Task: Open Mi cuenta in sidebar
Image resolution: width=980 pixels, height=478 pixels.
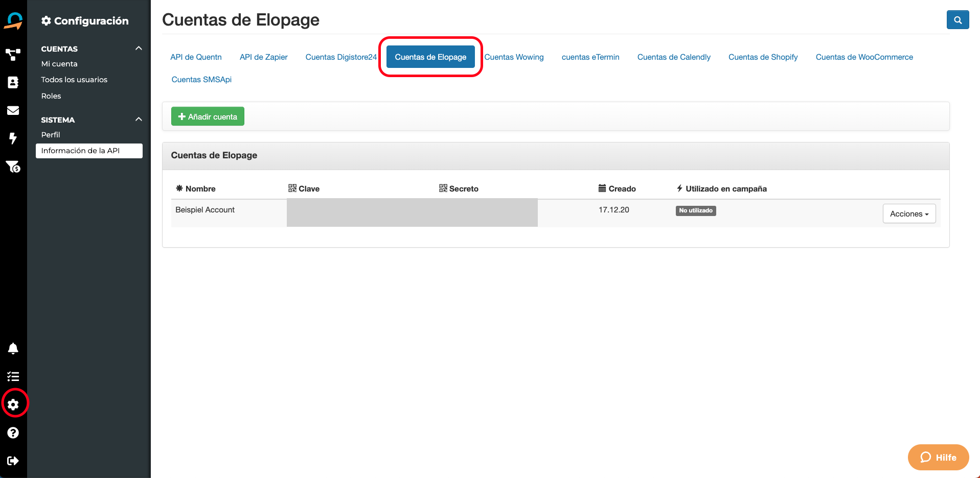Action: tap(59, 64)
